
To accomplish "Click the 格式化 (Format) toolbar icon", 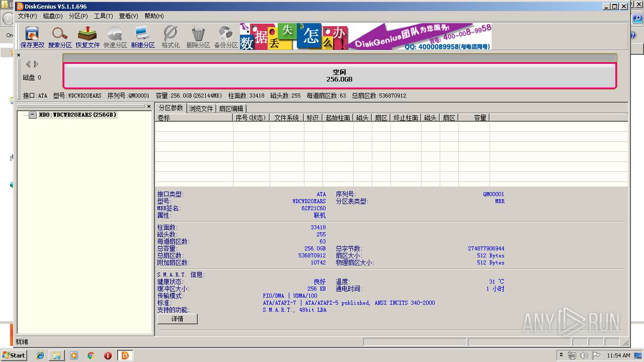I will pyautogui.click(x=171, y=37).
